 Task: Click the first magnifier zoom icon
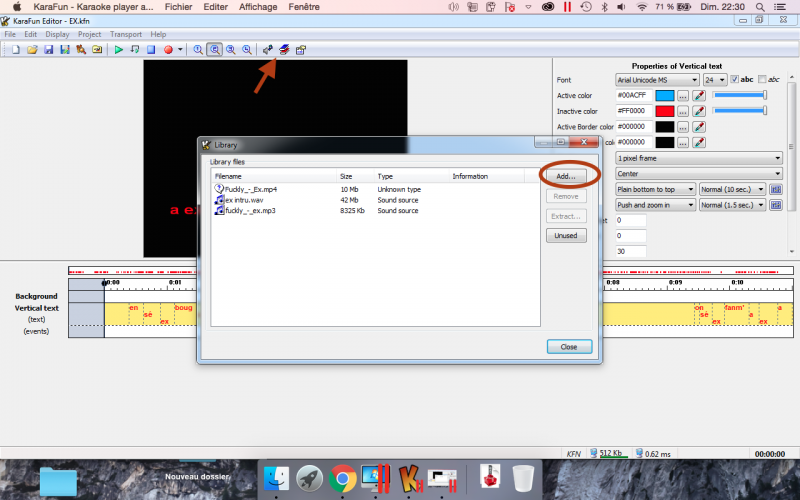(x=198, y=49)
